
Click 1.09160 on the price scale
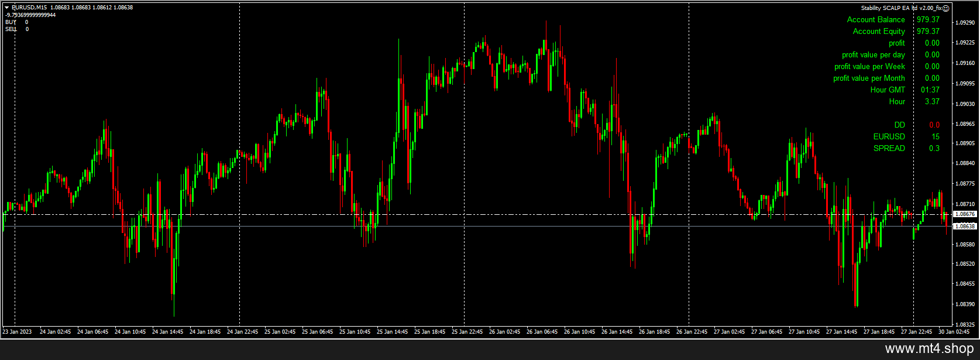point(965,63)
